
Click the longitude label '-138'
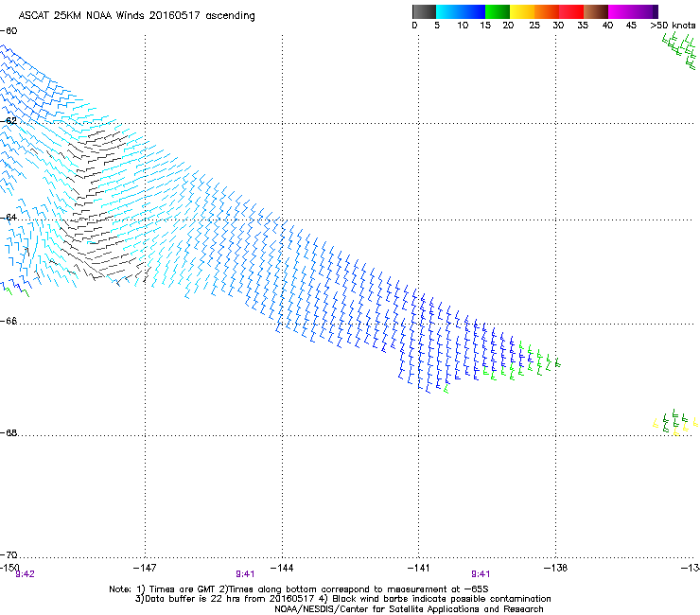pyautogui.click(x=555, y=568)
